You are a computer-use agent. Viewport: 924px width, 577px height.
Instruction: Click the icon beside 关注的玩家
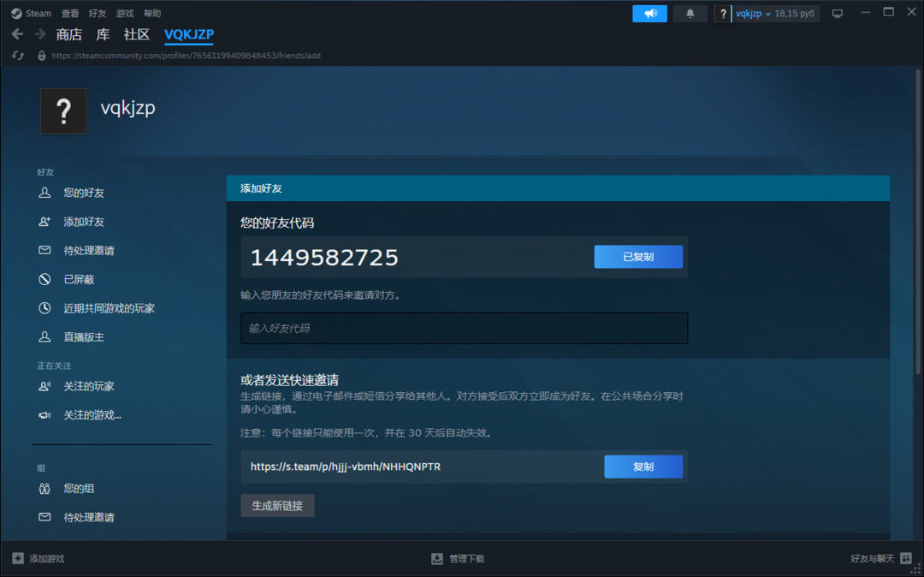(x=44, y=387)
